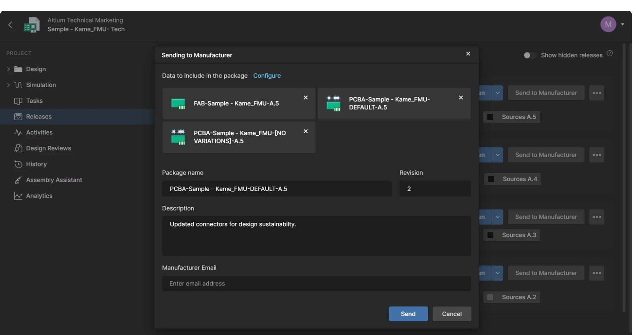Image resolution: width=644 pixels, height=335 pixels.
Task: Remove PCBA-Sample [NO VARIATIONS]-A.5 item
Action: 306,131
